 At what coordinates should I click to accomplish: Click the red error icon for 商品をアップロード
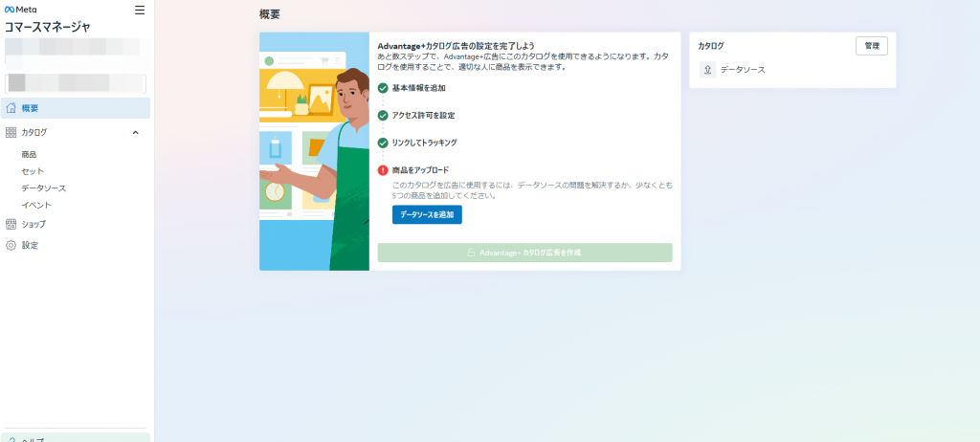point(383,170)
